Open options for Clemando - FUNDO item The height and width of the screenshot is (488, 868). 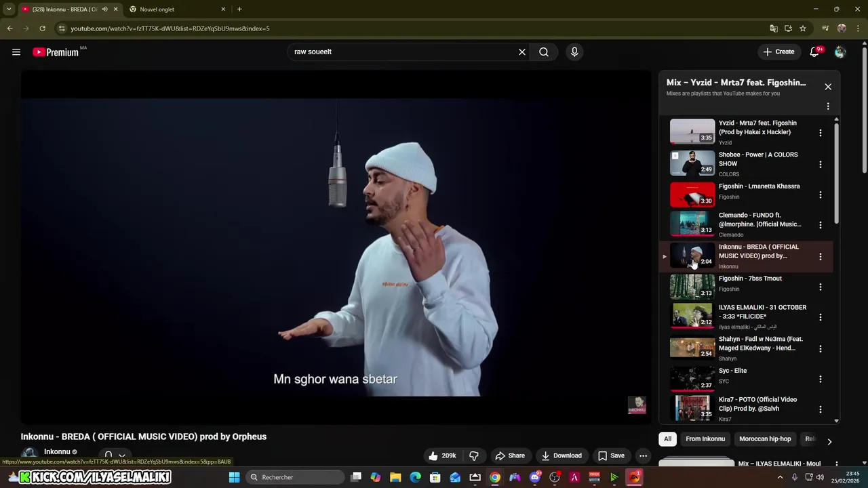pyautogui.click(x=821, y=225)
